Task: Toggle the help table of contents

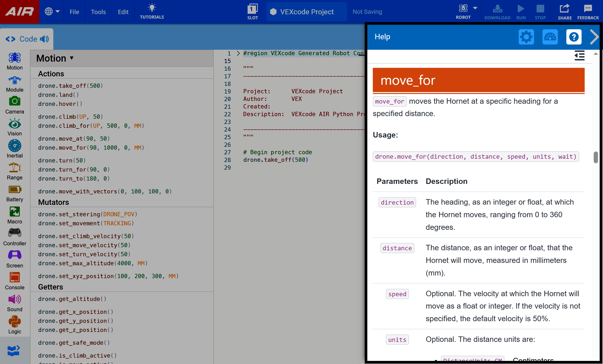Action: [579, 55]
